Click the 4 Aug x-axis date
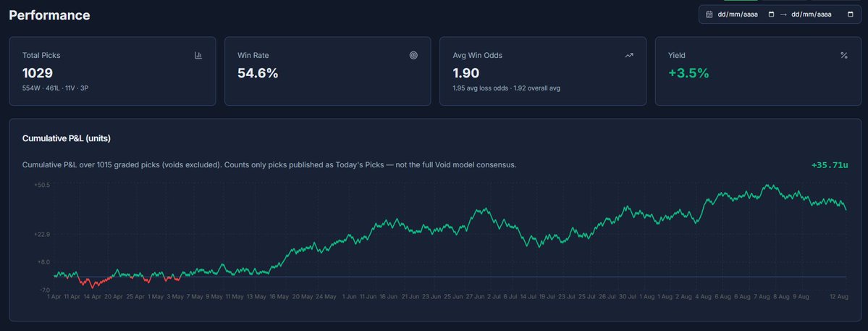 point(703,297)
